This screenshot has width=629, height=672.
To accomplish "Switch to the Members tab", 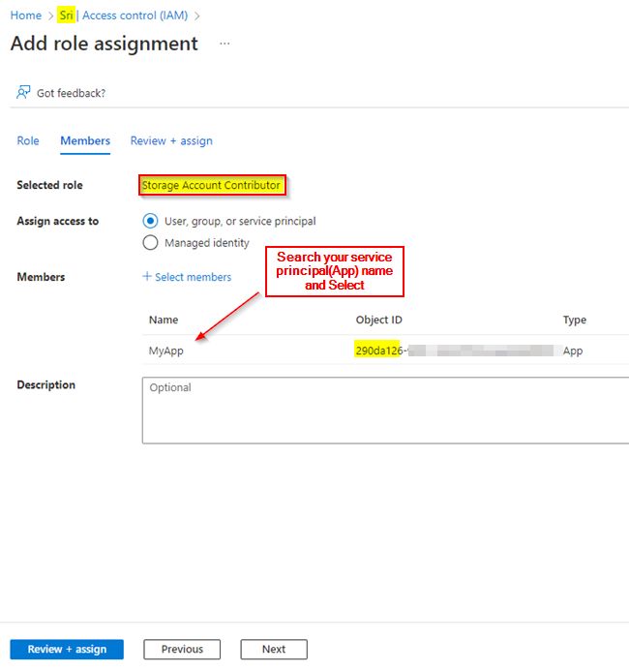I will click(85, 141).
